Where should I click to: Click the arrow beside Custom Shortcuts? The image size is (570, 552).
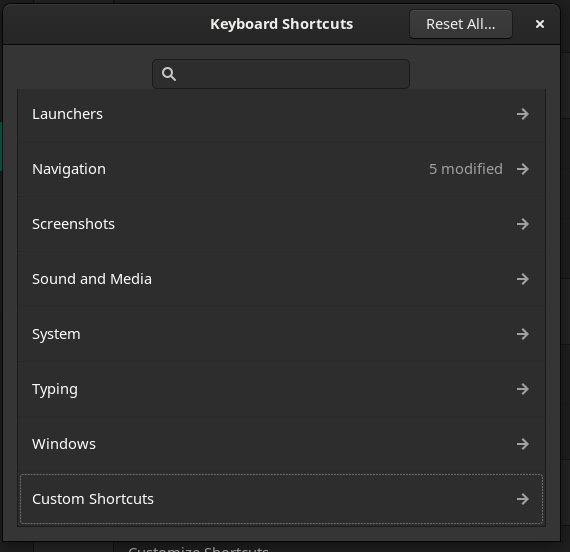pyautogui.click(x=523, y=499)
